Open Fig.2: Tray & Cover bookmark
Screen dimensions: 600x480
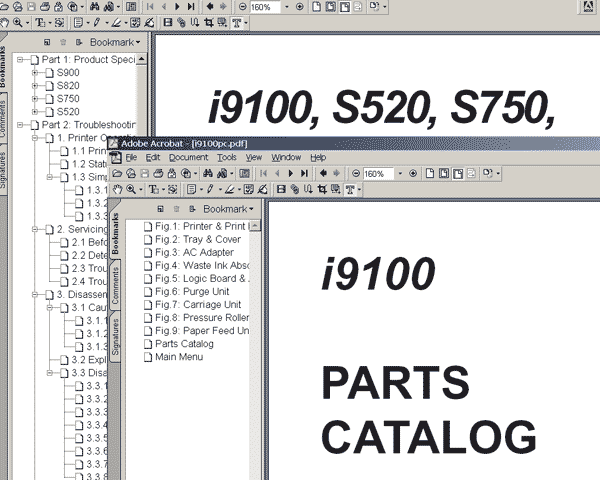pyautogui.click(x=198, y=239)
